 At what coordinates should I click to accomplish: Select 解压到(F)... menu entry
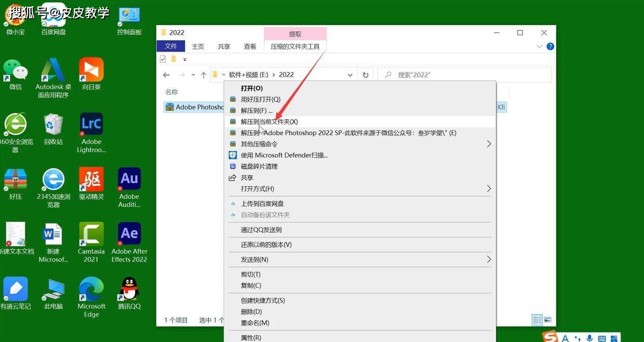point(360,111)
